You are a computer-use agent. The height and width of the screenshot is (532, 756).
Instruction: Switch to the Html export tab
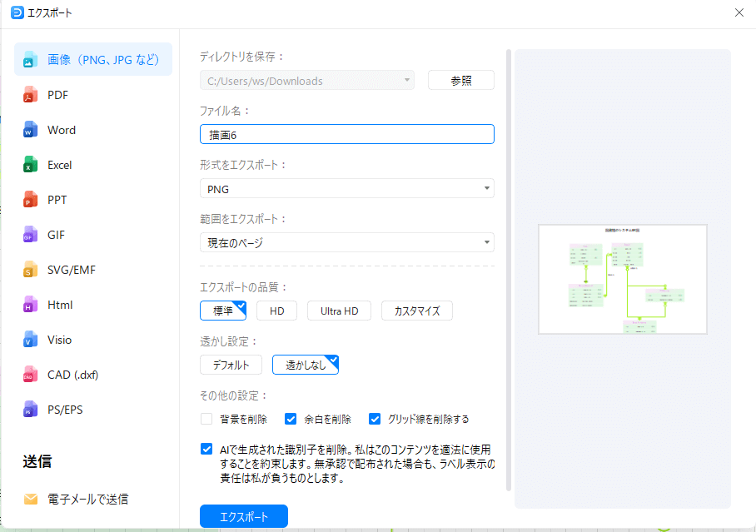click(60, 305)
